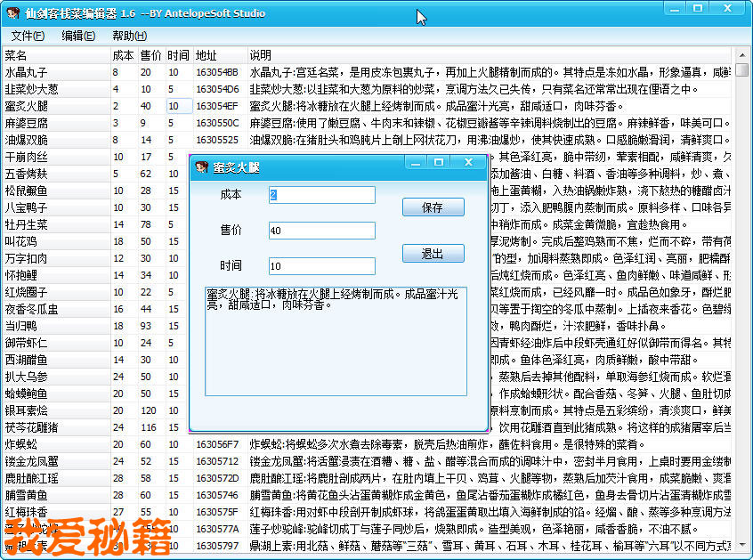The image size is (753, 560).
Task: Close the 蜜炙火腿 dialog window
Action: 468,162
